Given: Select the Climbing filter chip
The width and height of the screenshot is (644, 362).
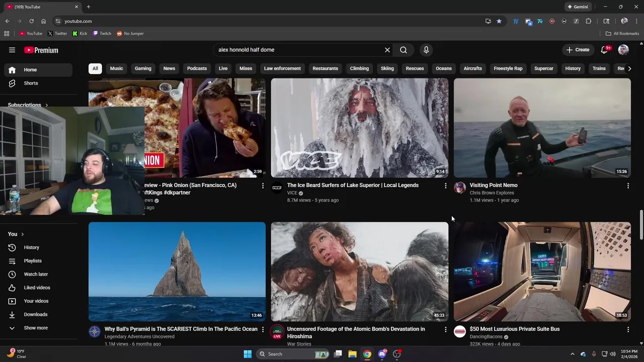Looking at the screenshot, I should click(359, 68).
